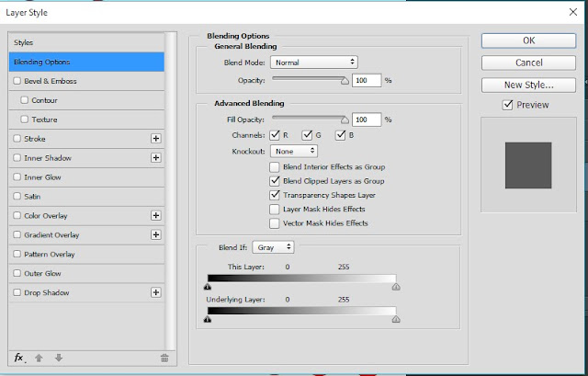Click the Fill Opacity percentage input field

click(x=367, y=120)
